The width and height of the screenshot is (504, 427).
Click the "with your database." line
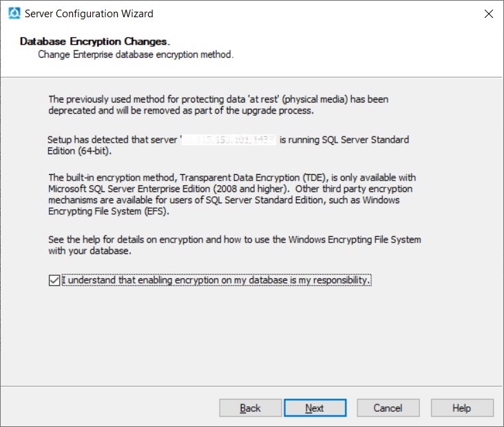88,250
